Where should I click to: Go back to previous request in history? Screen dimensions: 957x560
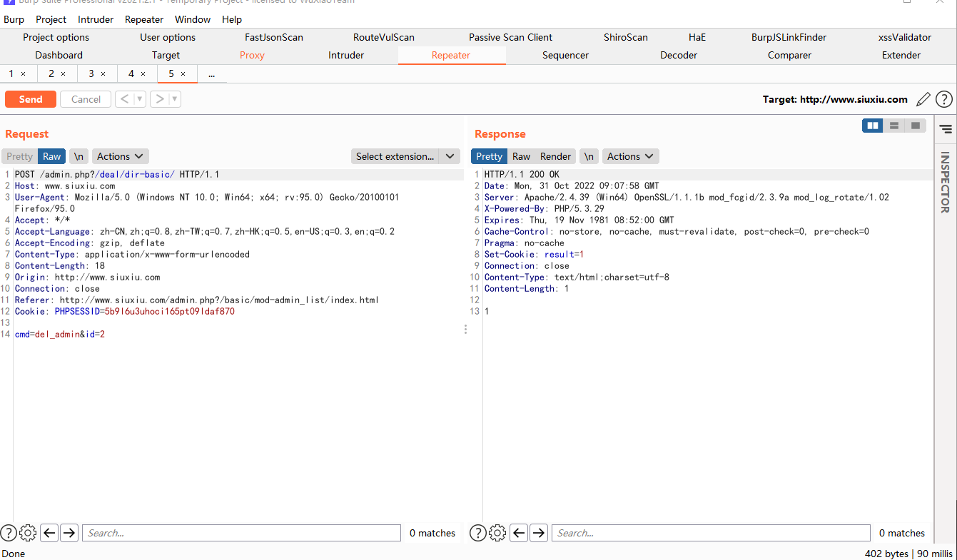click(125, 99)
